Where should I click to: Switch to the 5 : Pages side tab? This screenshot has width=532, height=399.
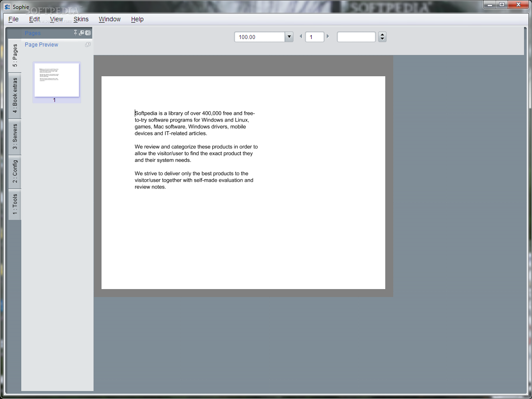(x=15, y=56)
